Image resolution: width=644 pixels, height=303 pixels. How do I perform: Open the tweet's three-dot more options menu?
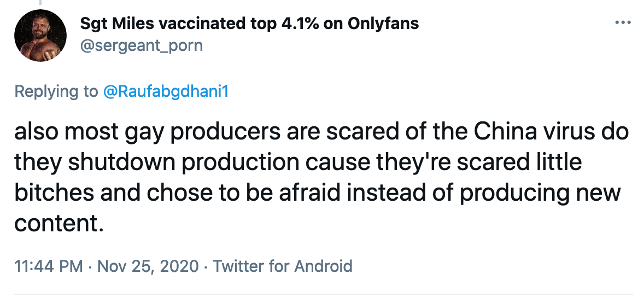[x=623, y=22]
